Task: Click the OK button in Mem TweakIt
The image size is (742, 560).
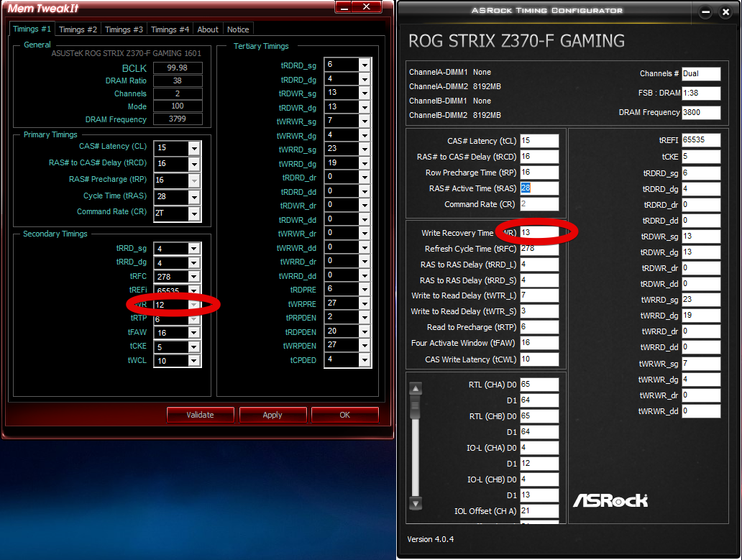Action: [x=345, y=415]
